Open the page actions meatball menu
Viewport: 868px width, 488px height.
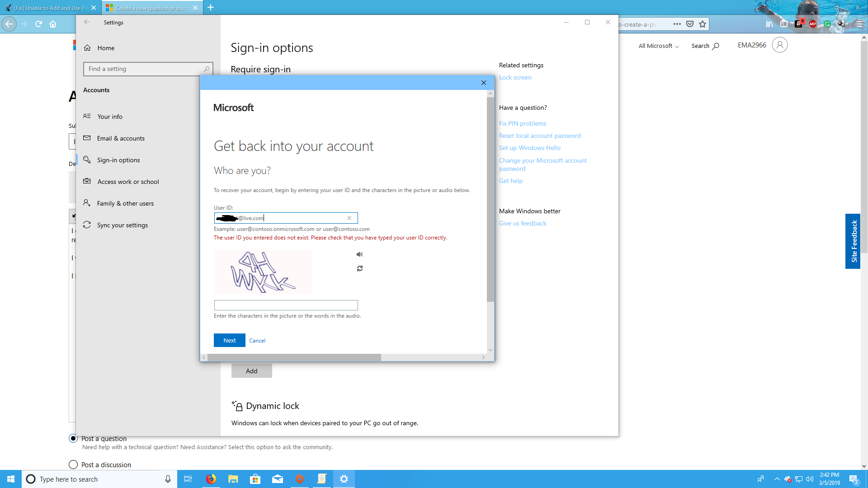pyautogui.click(x=677, y=24)
